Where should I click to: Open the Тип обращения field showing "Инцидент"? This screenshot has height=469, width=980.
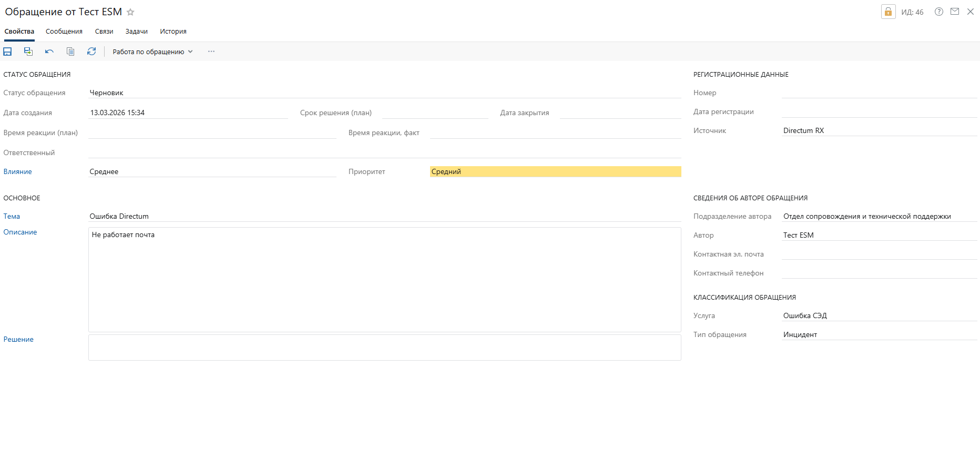pos(879,335)
